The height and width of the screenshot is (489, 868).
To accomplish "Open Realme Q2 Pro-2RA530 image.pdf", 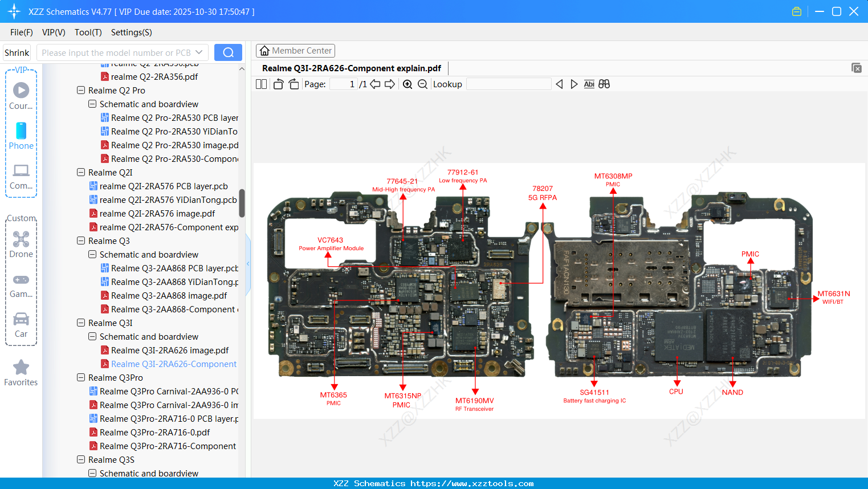I will [170, 145].
